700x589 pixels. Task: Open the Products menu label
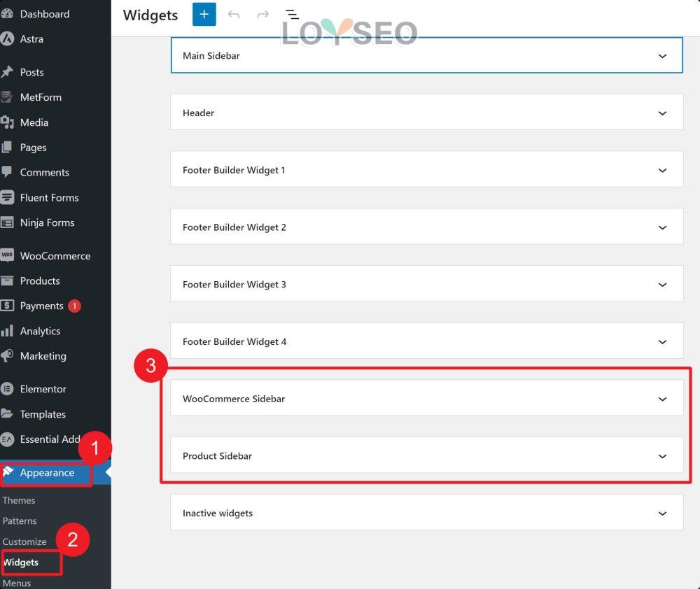[40, 281]
